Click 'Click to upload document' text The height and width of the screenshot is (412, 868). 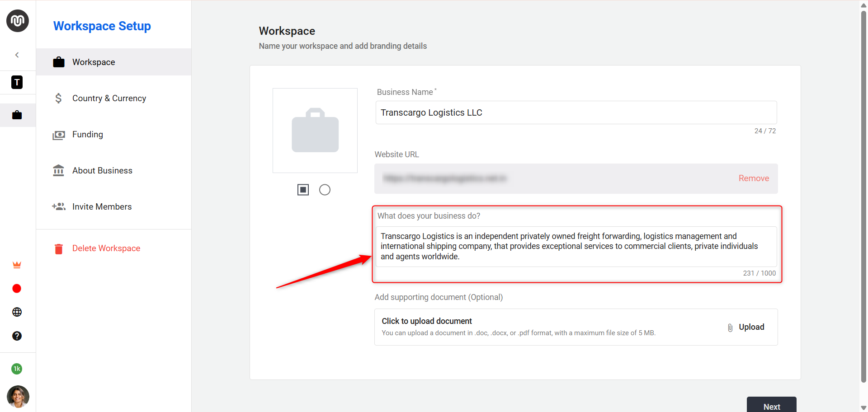coord(427,321)
